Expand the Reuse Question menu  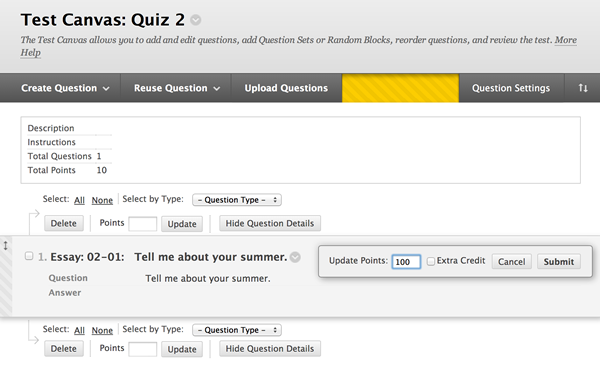pyautogui.click(x=176, y=88)
